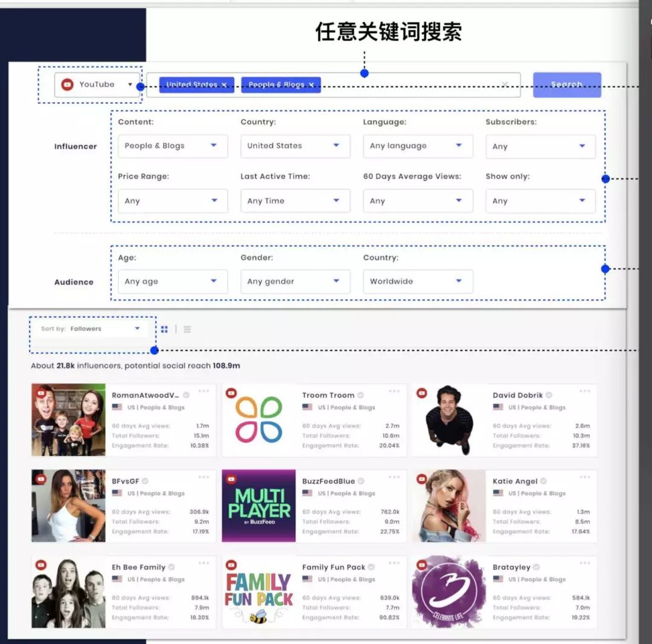652x644 pixels.
Task: Open the Last Active Time dropdown
Action: click(295, 201)
